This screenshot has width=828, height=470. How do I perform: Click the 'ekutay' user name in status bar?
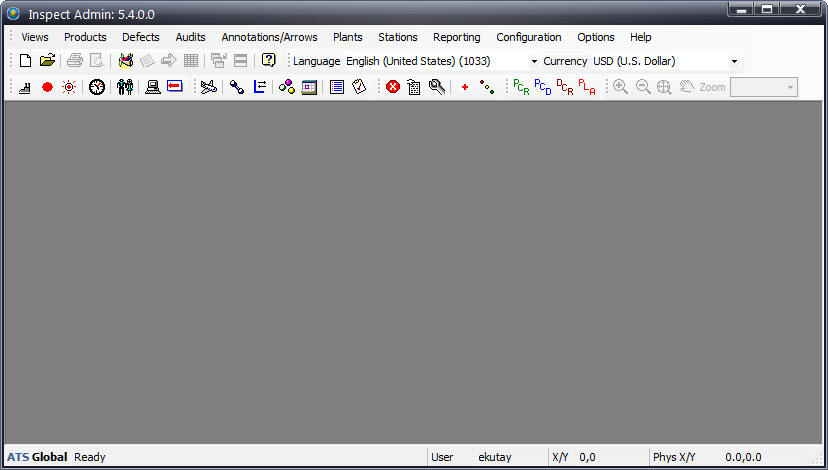[495, 457]
